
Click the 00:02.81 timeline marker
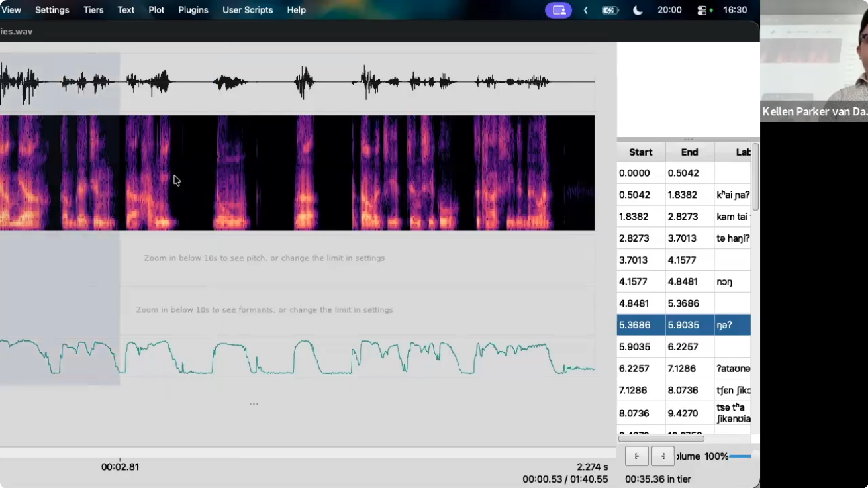[120, 466]
